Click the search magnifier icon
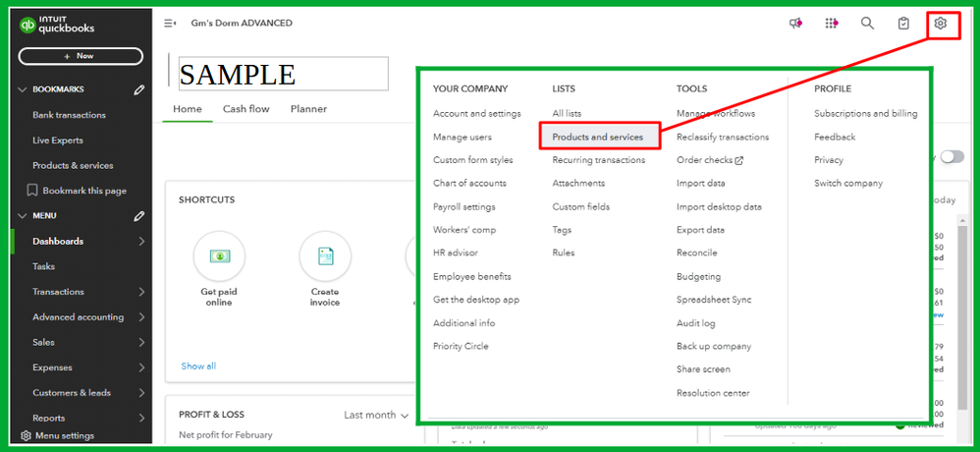The height and width of the screenshot is (452, 980). (867, 24)
